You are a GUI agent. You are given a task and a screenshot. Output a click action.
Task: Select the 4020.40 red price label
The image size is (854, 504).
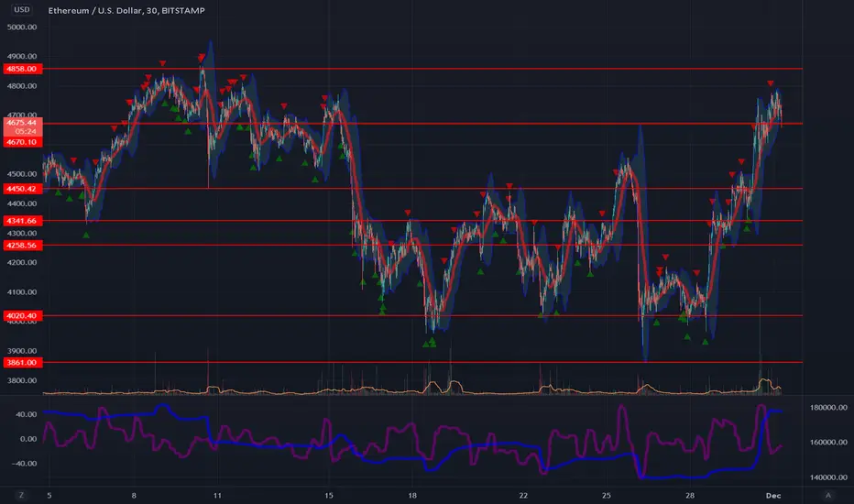22,315
